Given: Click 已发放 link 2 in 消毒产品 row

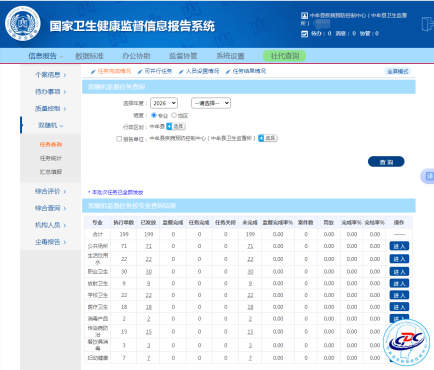Looking at the screenshot, I should point(149,319).
